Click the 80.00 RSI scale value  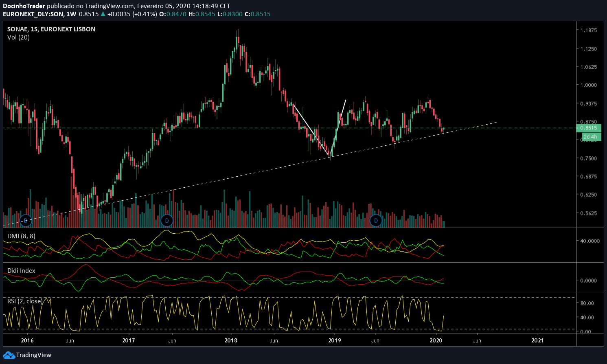587,303
